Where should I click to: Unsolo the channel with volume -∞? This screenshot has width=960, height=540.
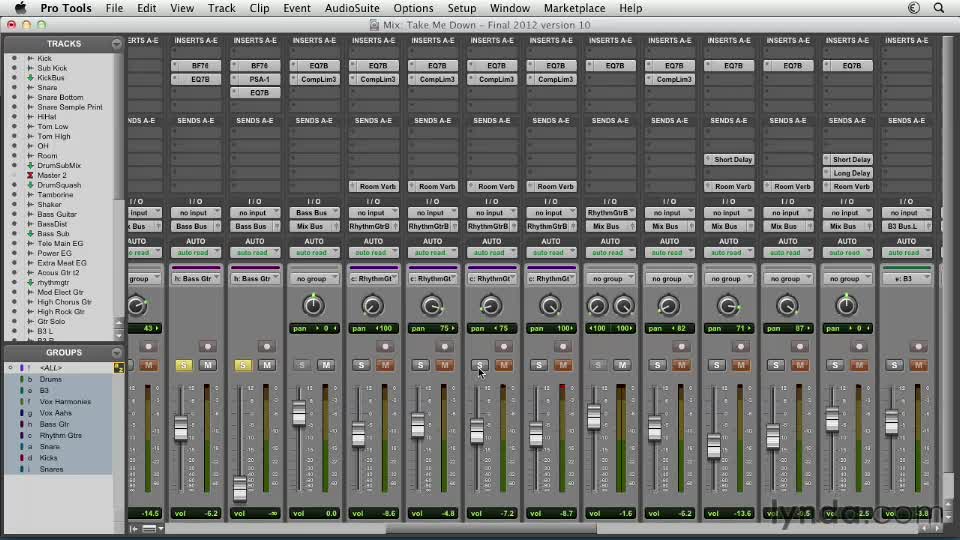point(242,365)
